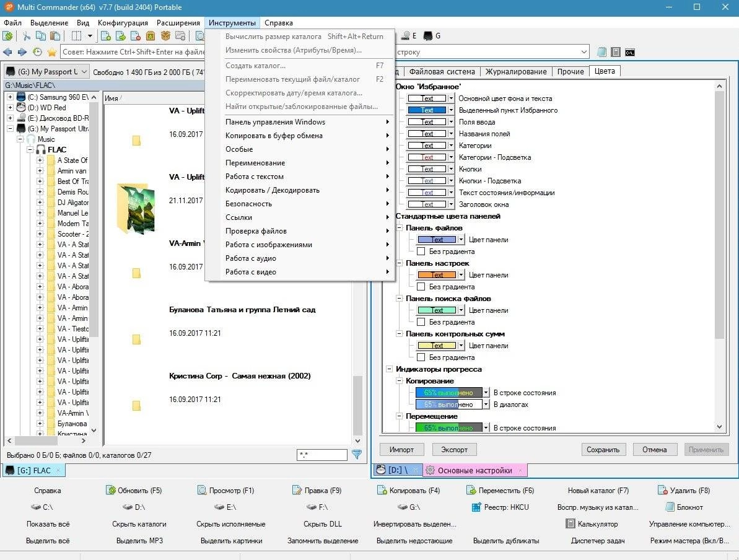Collapse the Копирование section

point(399,381)
